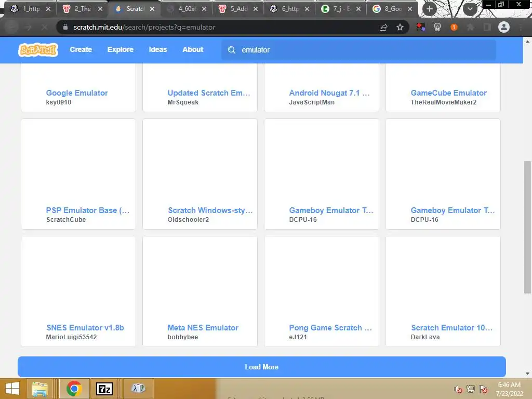532x399 pixels.
Task: Visit author ksy0910's profile
Action: [58, 102]
